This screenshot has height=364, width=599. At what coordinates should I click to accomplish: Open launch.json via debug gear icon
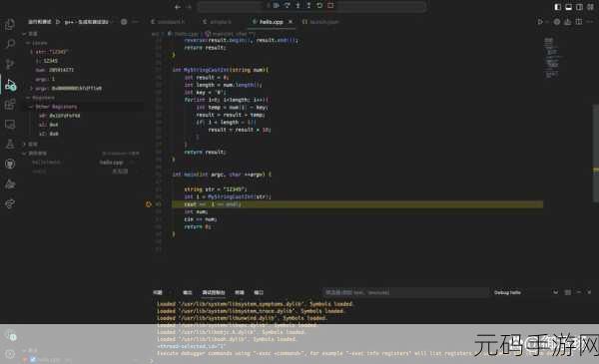tap(124, 22)
